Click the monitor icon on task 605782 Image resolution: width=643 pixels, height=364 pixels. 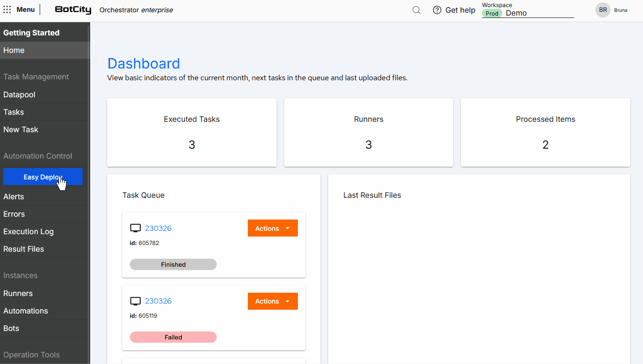click(135, 227)
